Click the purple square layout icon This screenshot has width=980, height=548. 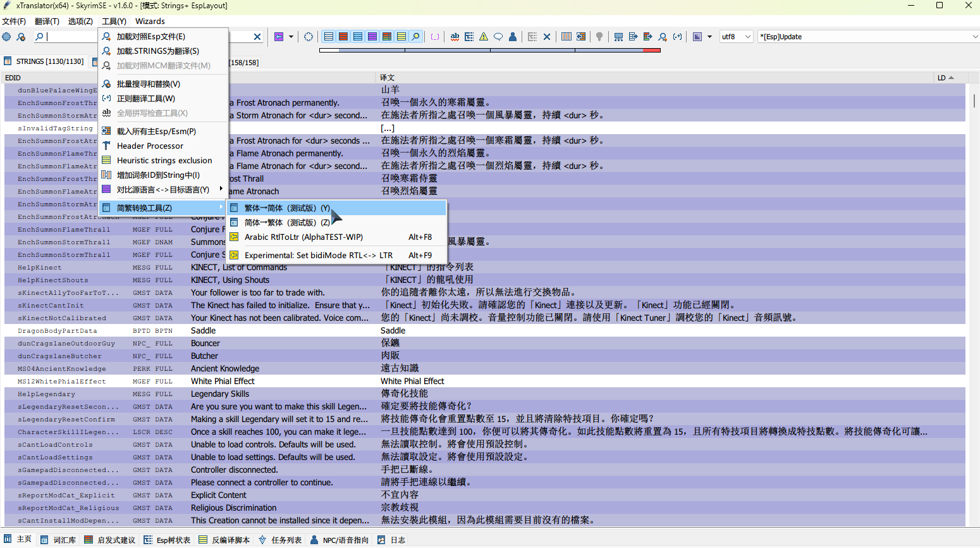click(697, 37)
